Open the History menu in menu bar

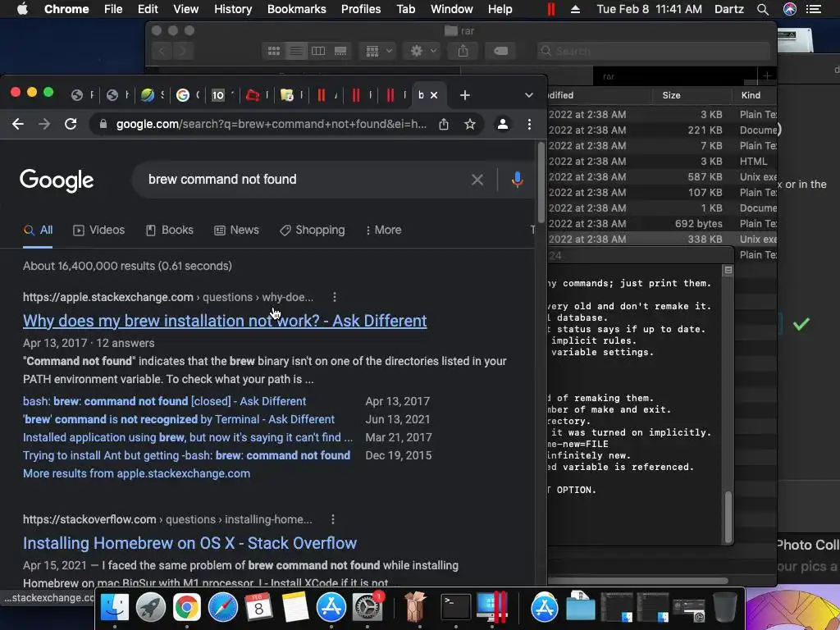coord(232,9)
